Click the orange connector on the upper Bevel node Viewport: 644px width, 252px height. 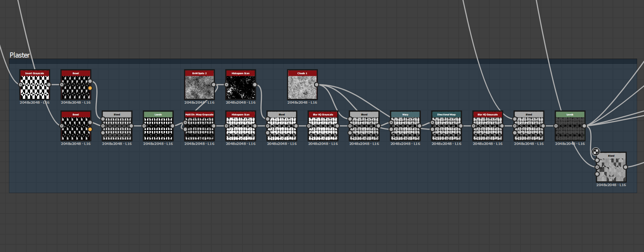(90, 88)
